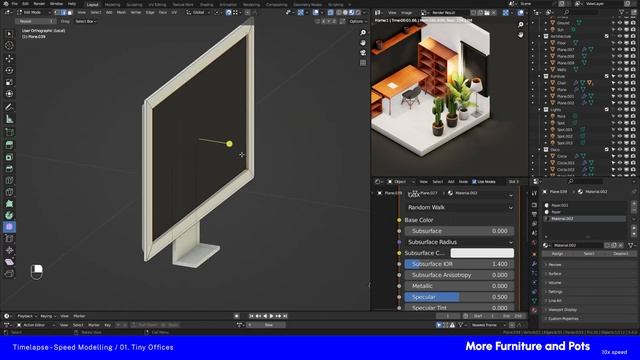
Task: Select the Bevel tool
Action: 9,169
